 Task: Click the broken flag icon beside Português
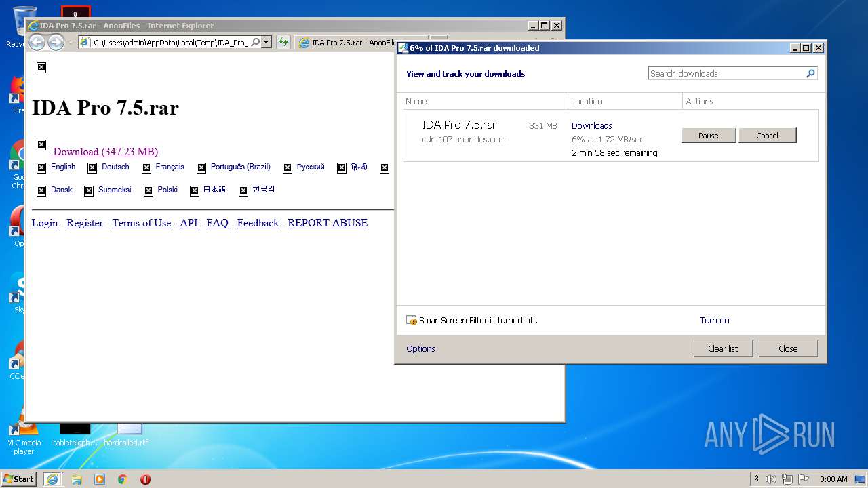click(201, 167)
